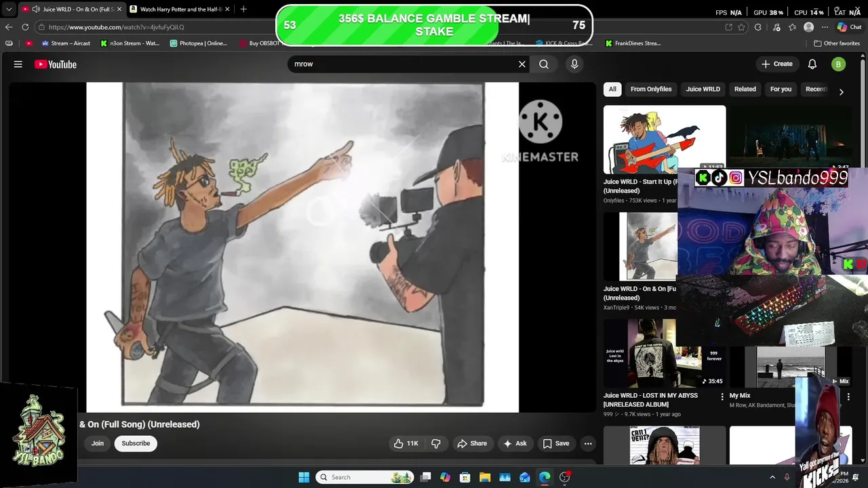
Task: Share the Juice WRLD video
Action: (x=472, y=443)
